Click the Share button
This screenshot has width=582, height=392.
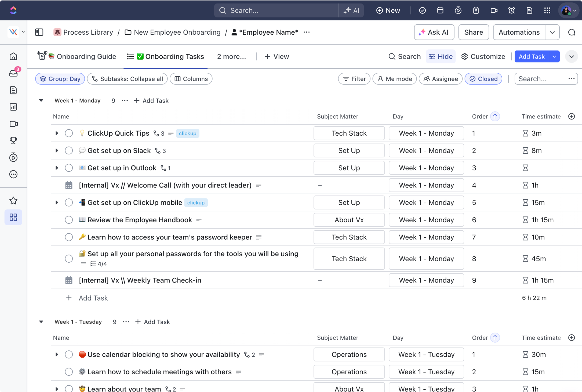pyautogui.click(x=473, y=32)
